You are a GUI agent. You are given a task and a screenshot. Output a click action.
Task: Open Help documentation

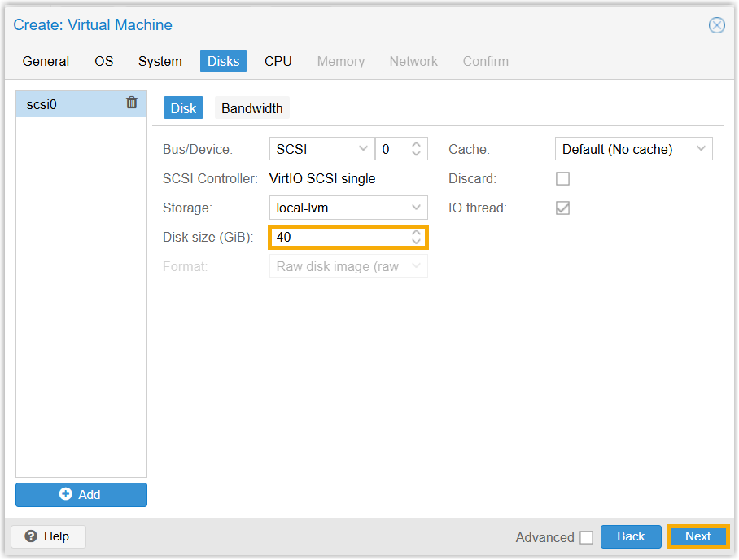tap(48, 536)
